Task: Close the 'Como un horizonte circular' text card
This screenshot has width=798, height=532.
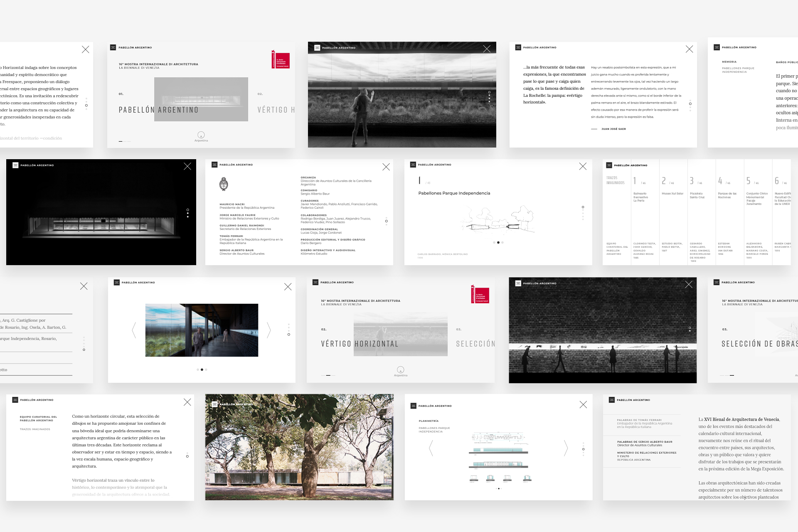Action: pos(187,402)
